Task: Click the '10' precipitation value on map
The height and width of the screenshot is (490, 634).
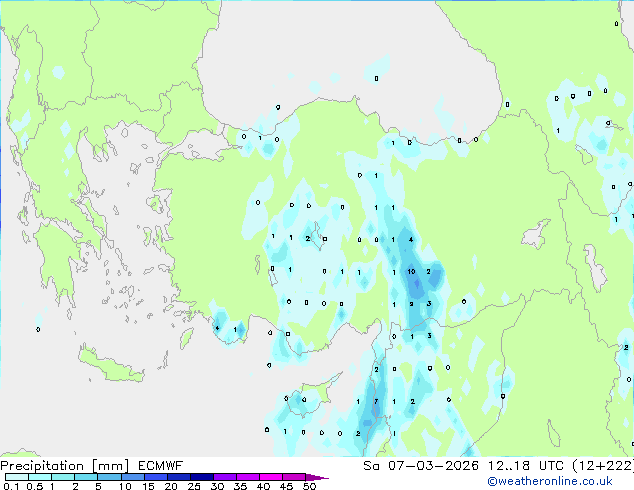Action: [x=411, y=272]
